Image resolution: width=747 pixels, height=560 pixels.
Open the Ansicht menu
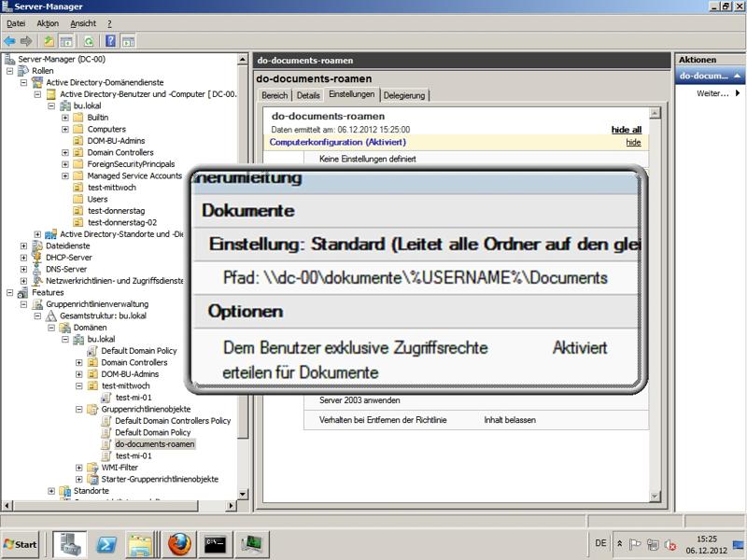pos(83,23)
